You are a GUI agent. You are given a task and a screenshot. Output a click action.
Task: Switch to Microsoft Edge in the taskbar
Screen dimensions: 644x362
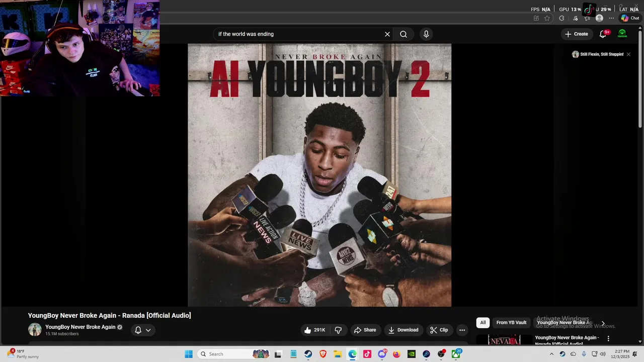point(352,354)
